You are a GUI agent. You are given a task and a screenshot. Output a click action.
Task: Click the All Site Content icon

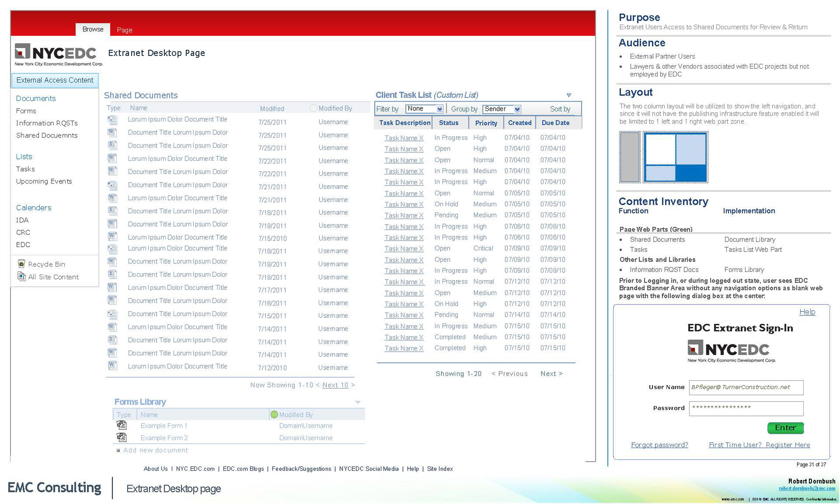tap(21, 276)
